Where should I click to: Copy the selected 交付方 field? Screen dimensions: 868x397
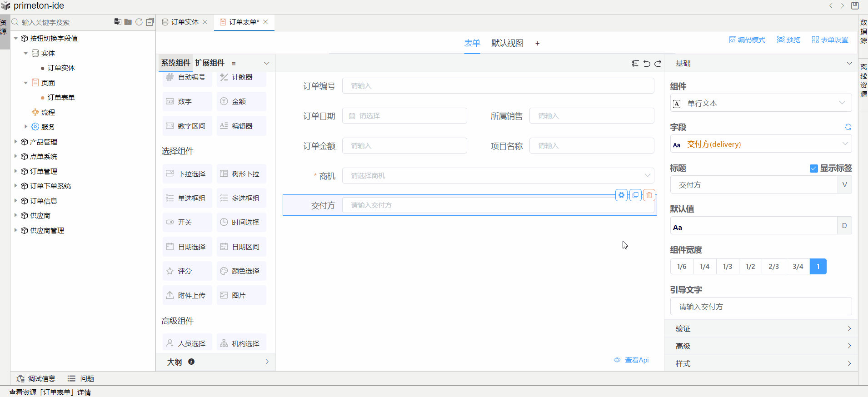click(x=635, y=195)
